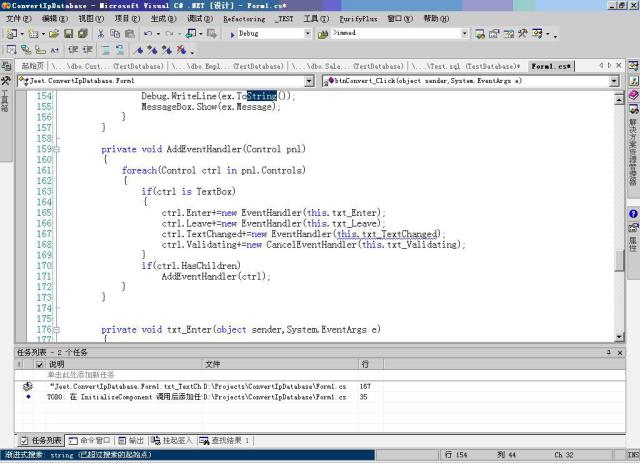Switch to the 命令窗口 bottom tab
This screenshot has width=640, height=463.
90,441
